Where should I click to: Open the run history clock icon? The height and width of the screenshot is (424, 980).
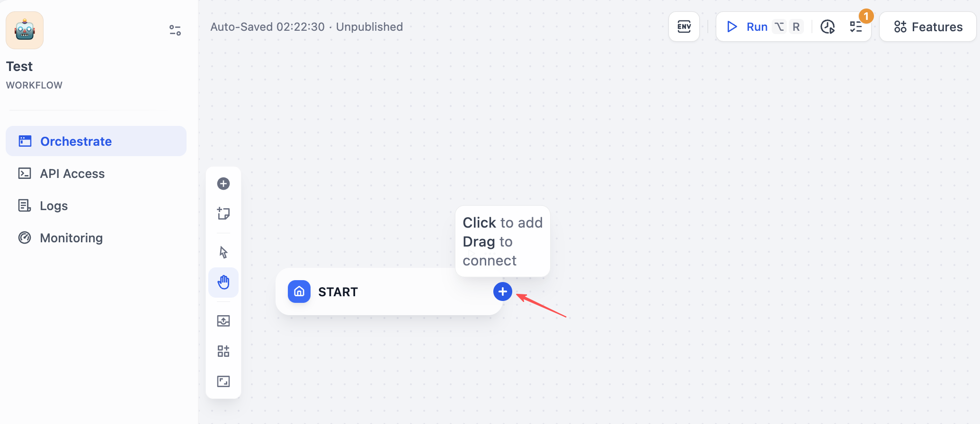click(x=827, y=27)
